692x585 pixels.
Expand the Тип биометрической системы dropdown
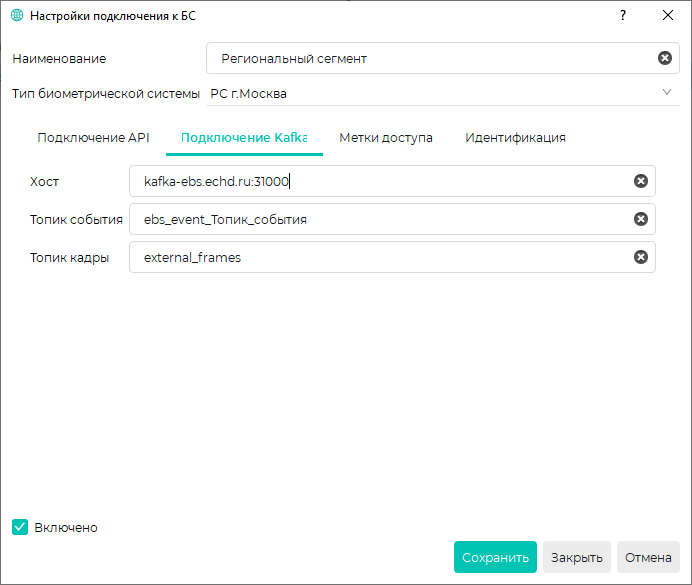point(667,93)
